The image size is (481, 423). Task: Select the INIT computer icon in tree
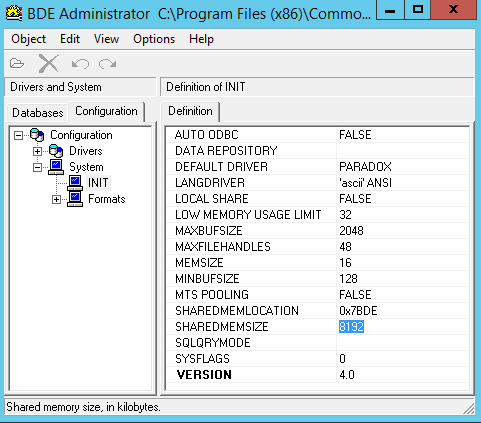[75, 183]
